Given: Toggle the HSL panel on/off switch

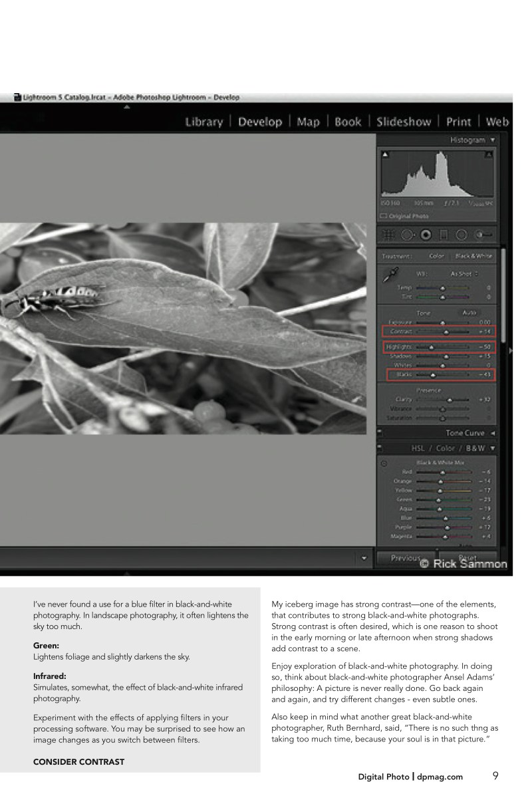Looking at the screenshot, I should (379, 448).
